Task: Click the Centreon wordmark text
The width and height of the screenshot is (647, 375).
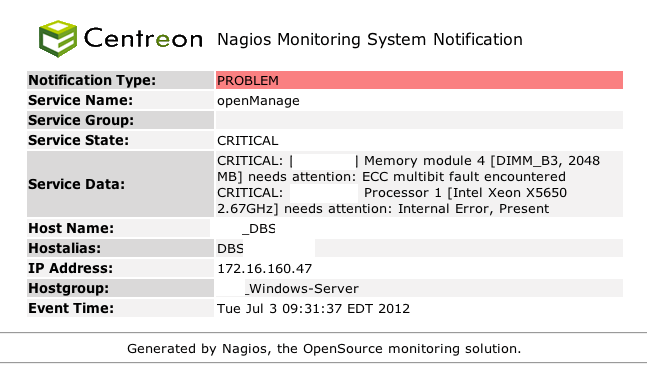Action: click(x=143, y=38)
